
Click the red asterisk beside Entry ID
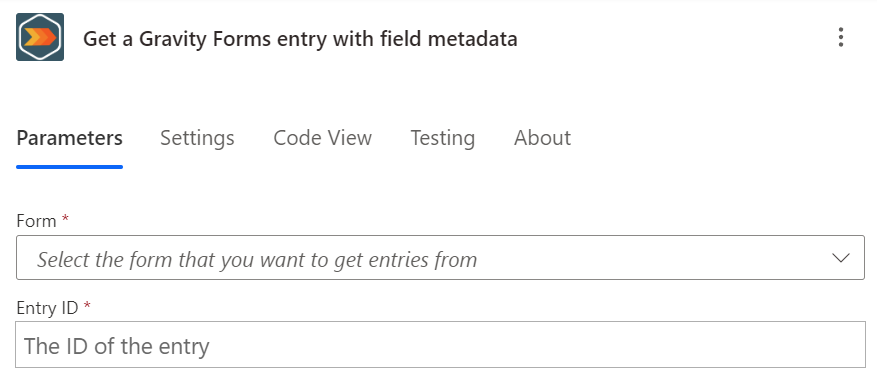(87, 305)
